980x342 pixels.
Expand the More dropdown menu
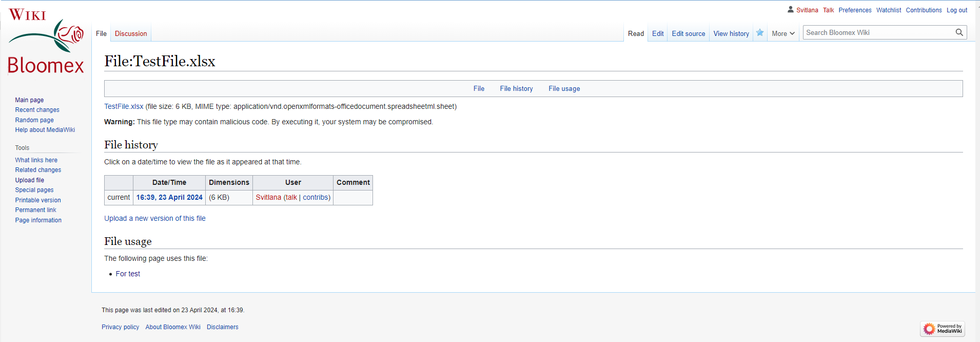(x=783, y=34)
